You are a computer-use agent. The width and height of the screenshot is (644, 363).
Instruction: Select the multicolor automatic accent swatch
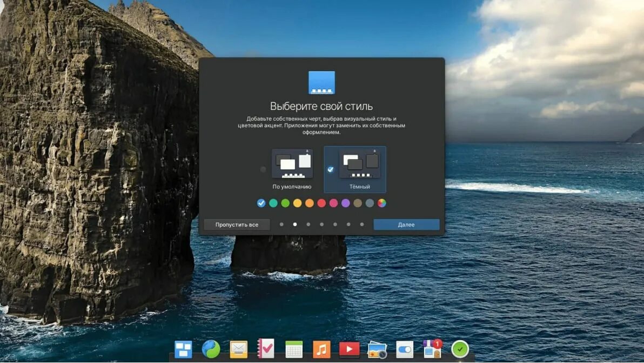(381, 203)
